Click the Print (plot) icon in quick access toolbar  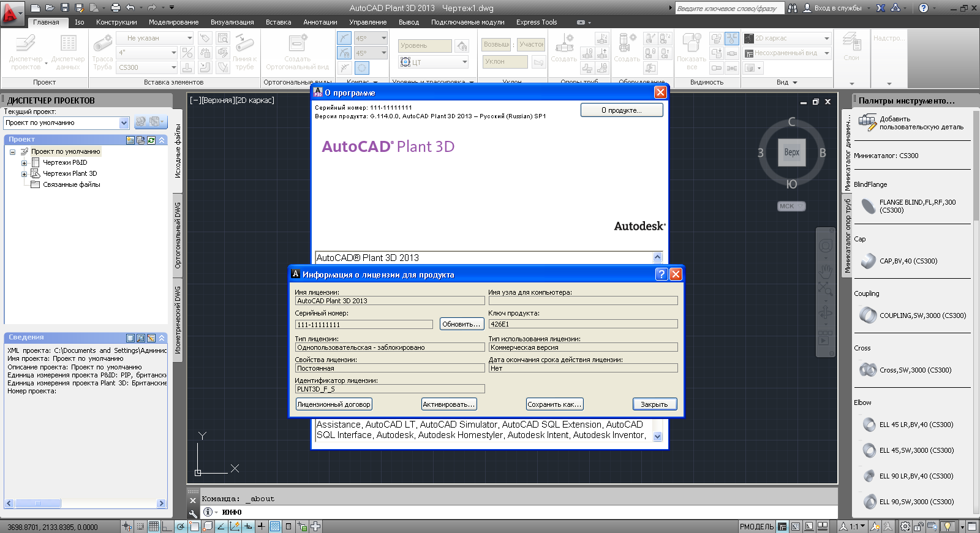(x=115, y=8)
